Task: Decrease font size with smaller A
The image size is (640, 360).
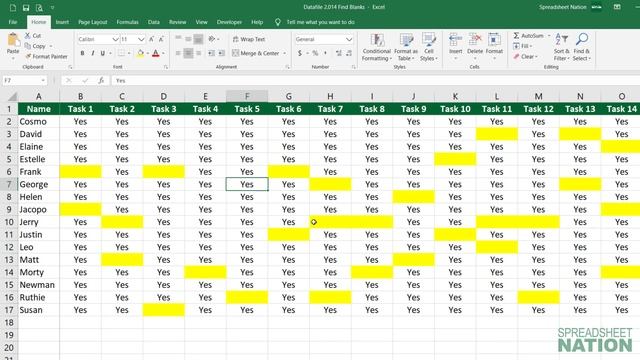Action: (161, 39)
